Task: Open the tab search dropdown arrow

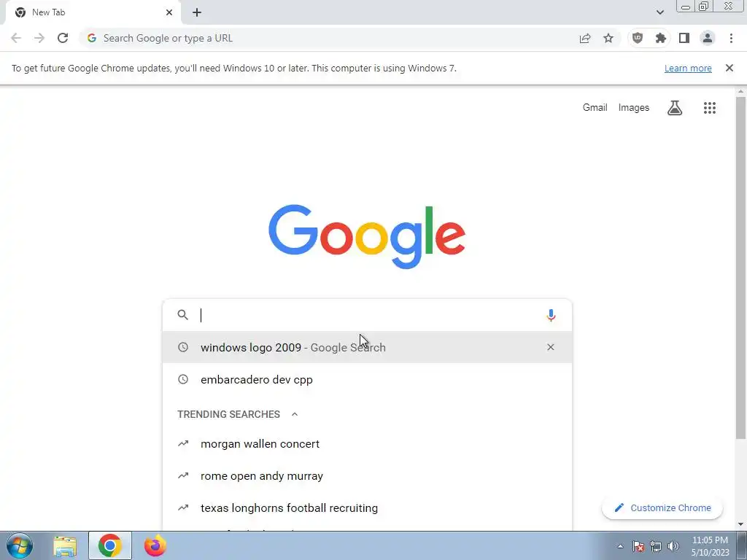Action: [660, 12]
